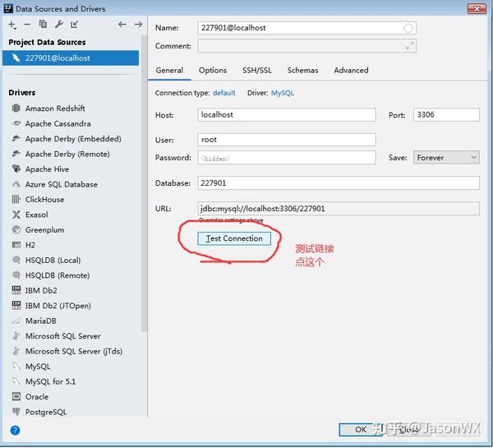Select Apache Derby (Remote) driver
493x448 pixels.
[x=67, y=154]
